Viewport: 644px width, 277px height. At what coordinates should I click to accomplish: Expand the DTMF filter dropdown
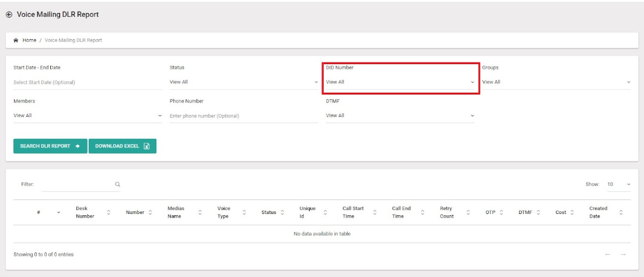[x=400, y=115]
